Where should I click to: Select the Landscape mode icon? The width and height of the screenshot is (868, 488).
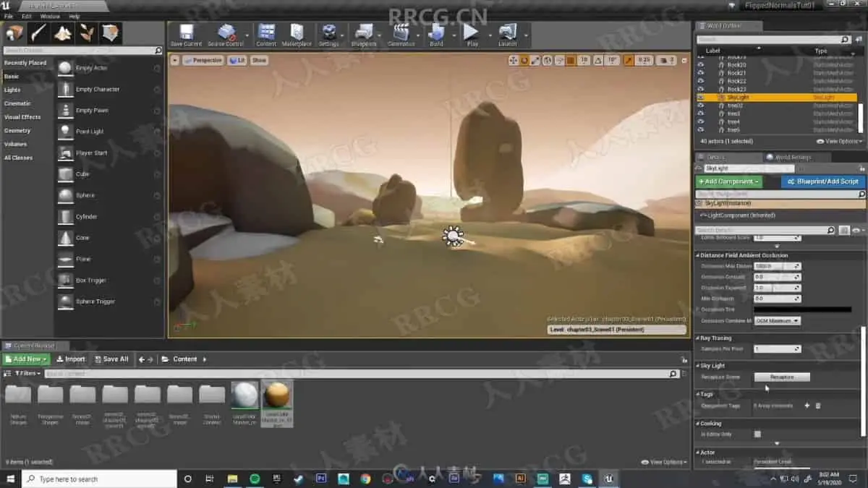pos(63,33)
